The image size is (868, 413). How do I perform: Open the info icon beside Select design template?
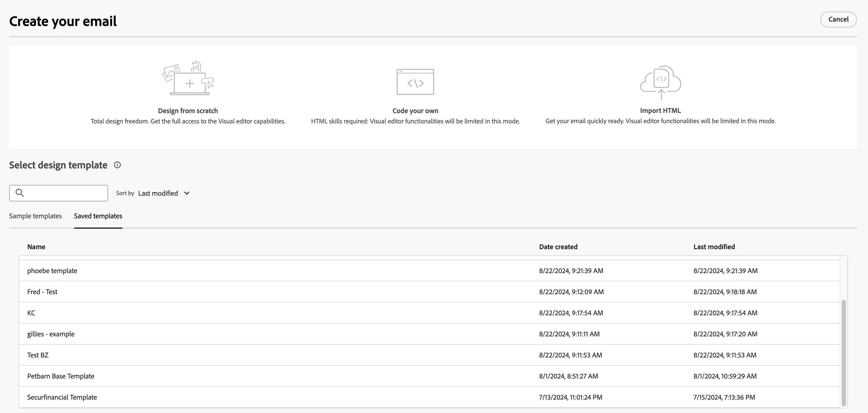117,165
